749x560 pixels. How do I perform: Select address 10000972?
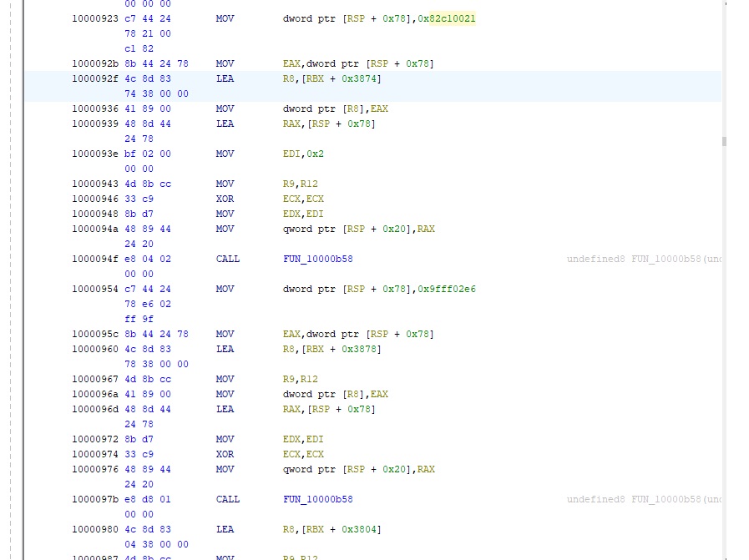[x=94, y=439]
